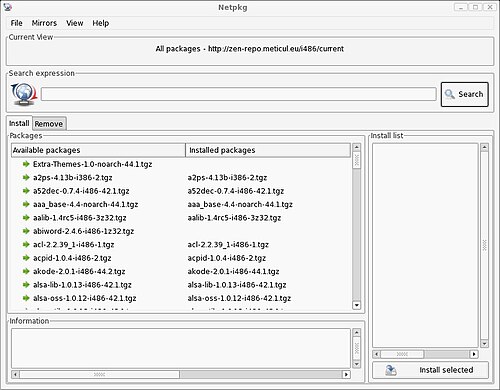The width and height of the screenshot is (500, 390).
Task: Click green arrow beside acpid-1.0.4 available package
Action: coord(26,258)
